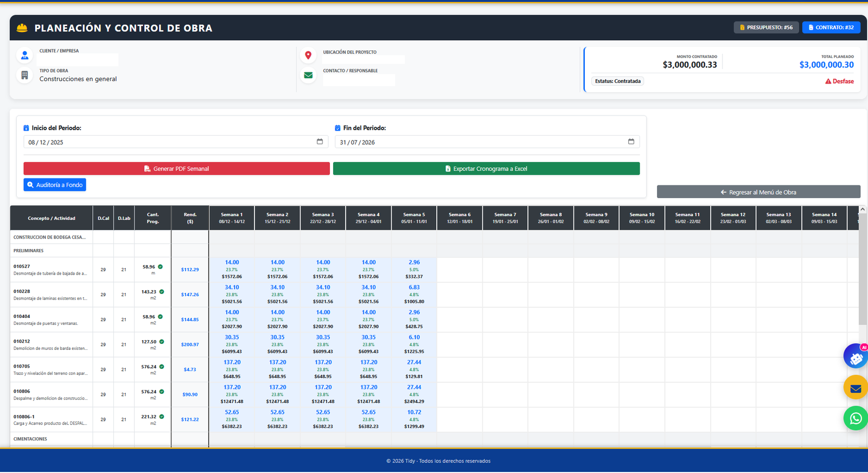Open the CONTRATO: #32 badge

[x=831, y=27]
